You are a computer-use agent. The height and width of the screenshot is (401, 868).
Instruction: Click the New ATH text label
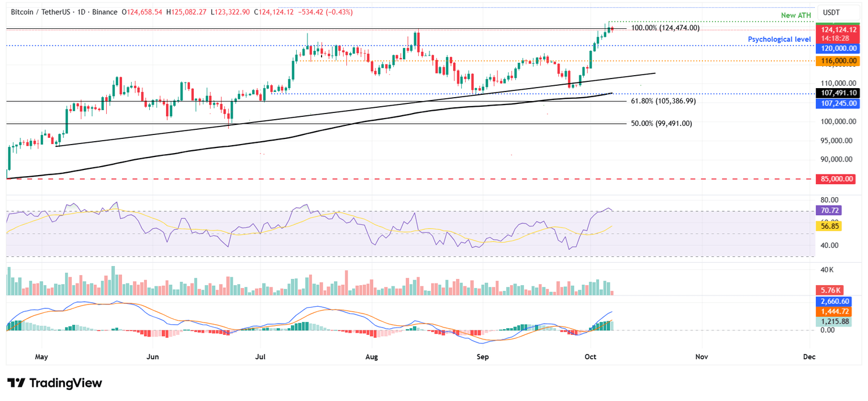click(795, 15)
